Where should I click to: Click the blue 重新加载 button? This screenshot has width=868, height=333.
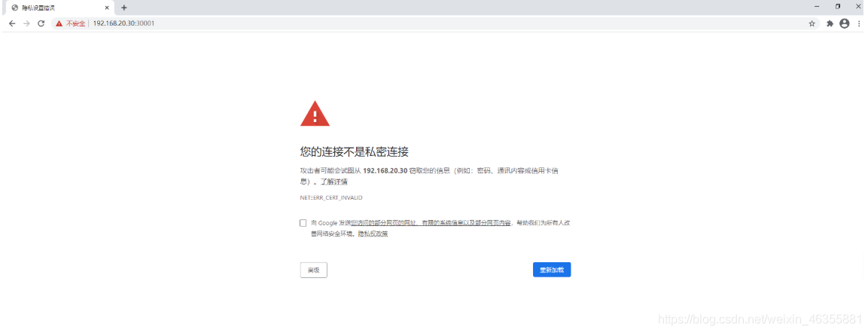(x=552, y=270)
